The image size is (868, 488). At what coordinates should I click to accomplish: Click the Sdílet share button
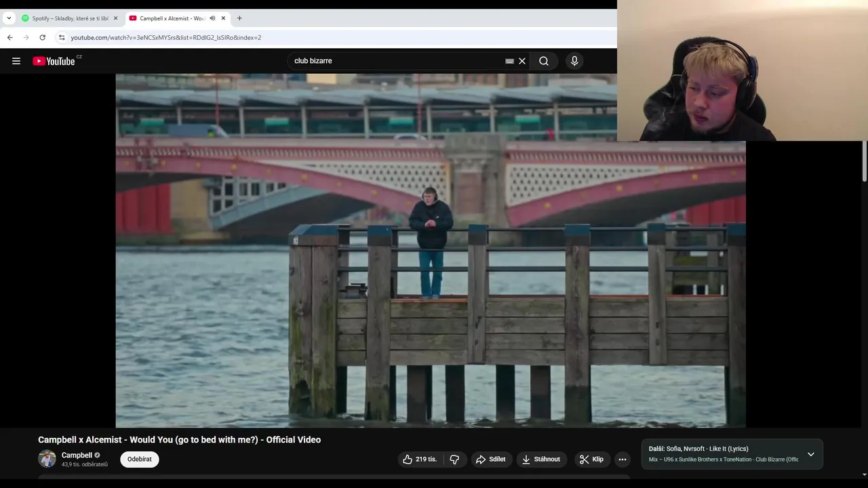pos(491,460)
